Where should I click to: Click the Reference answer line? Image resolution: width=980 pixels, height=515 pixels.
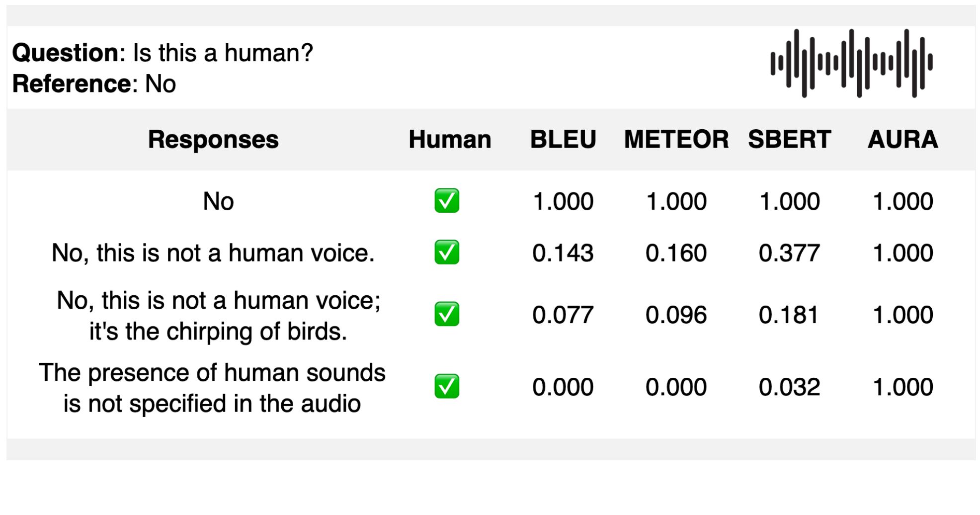(94, 84)
